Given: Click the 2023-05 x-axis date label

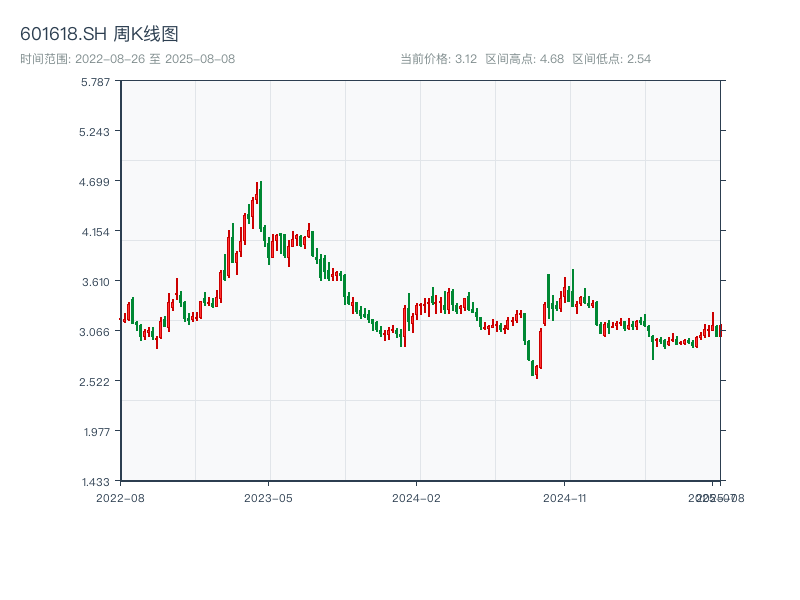Looking at the screenshot, I should point(268,497).
